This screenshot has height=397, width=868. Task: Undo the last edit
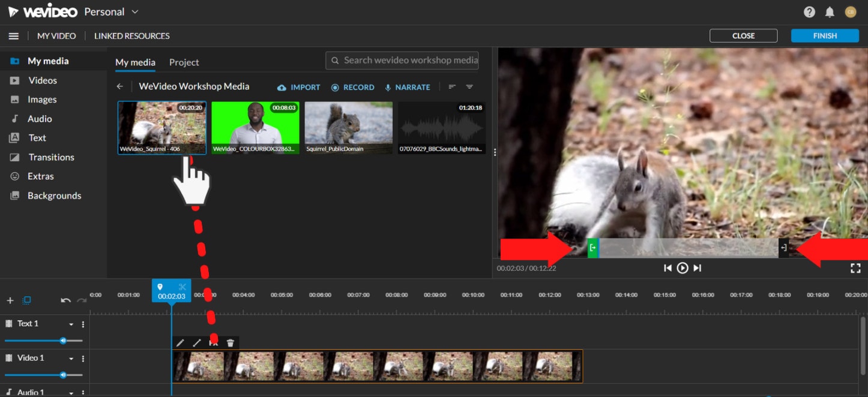(65, 300)
